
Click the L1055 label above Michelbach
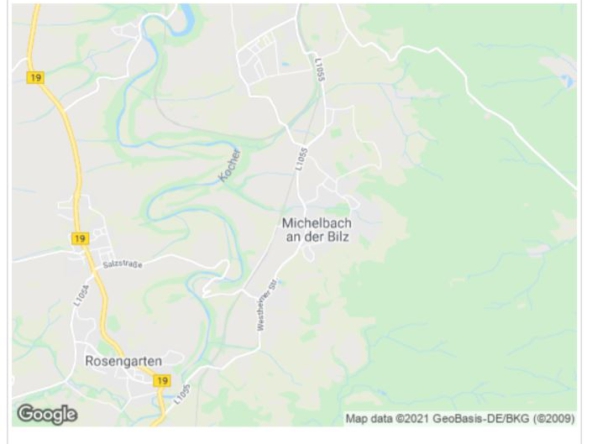tap(302, 159)
